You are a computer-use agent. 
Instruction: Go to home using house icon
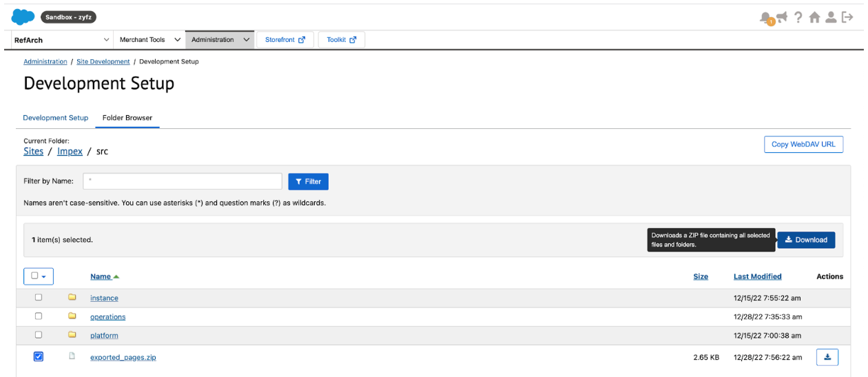815,17
